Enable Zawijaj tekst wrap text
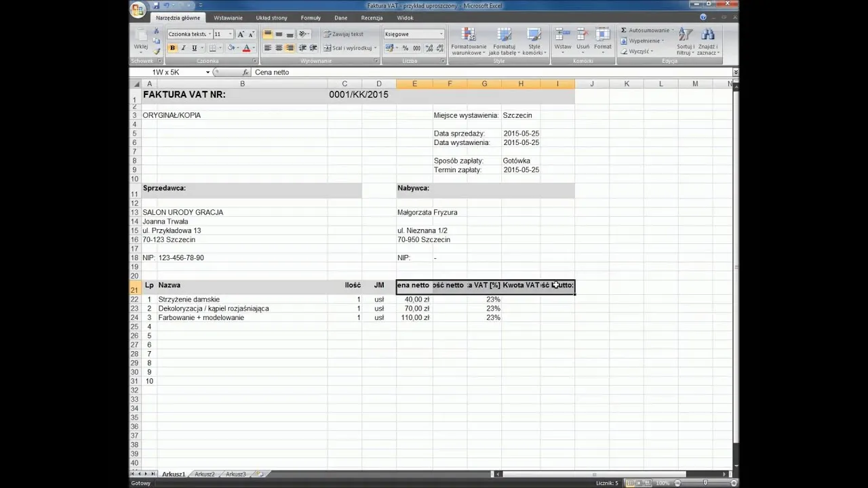 tap(343, 34)
